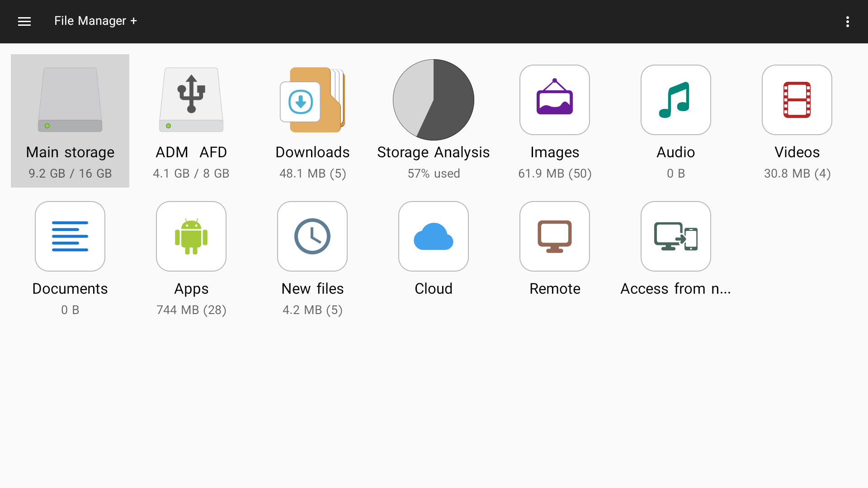Open the Apps android icon

click(x=191, y=236)
